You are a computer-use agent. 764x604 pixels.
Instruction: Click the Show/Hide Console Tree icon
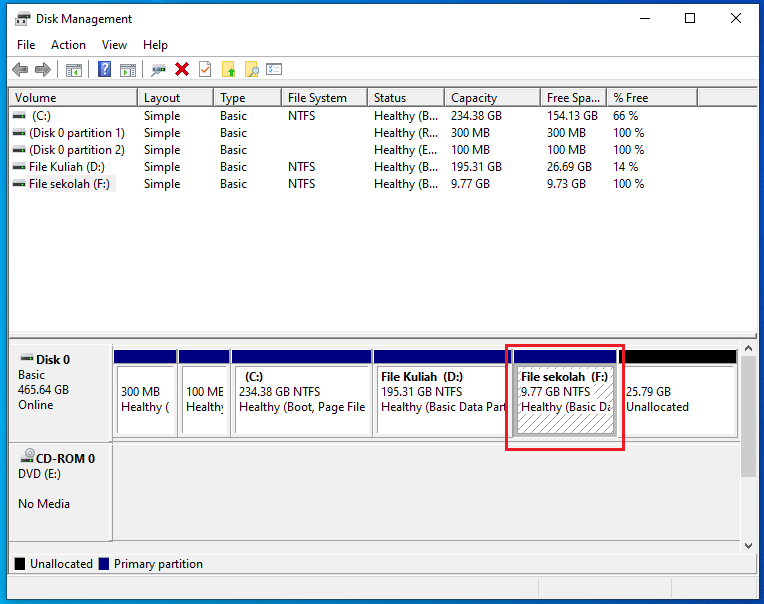pos(73,69)
